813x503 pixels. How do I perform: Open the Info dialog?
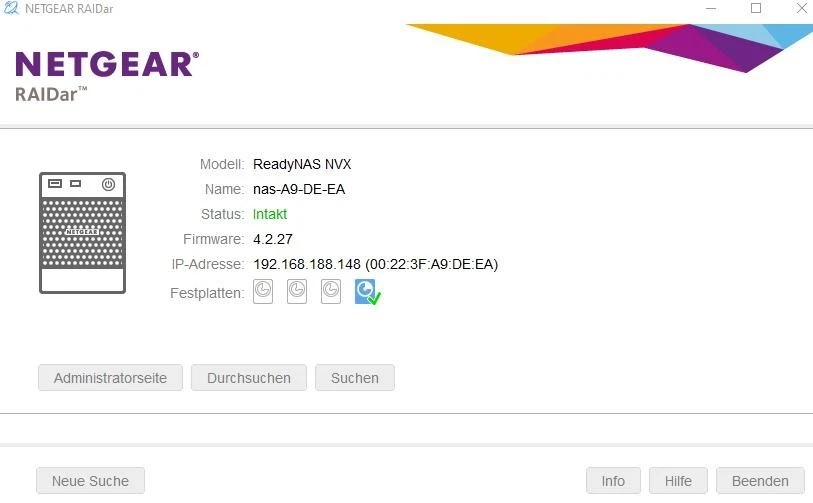[x=613, y=481]
